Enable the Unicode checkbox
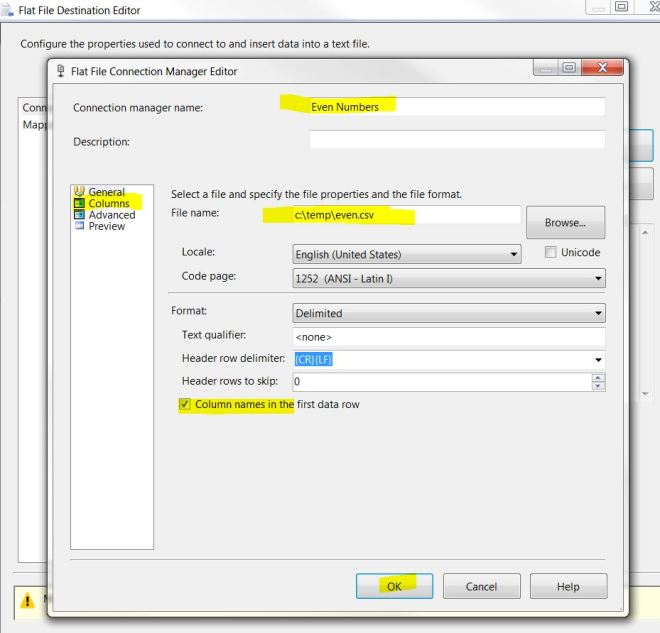Screen dimensions: 660x633 (550, 253)
